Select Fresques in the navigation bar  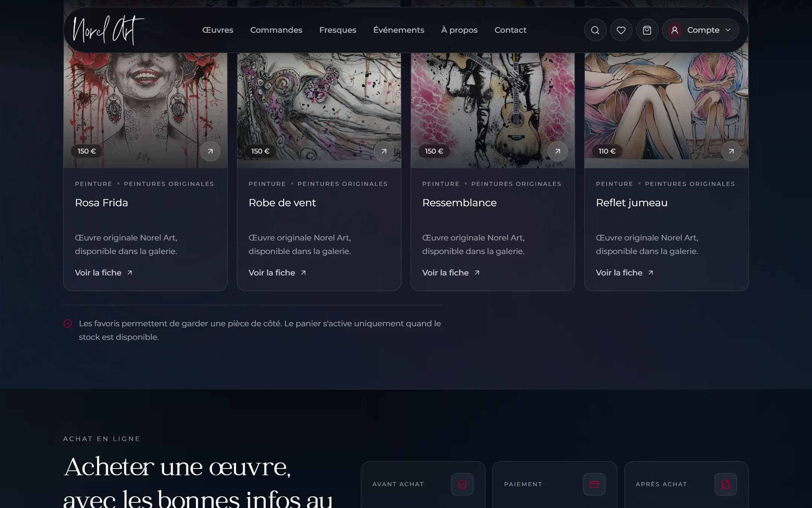(x=338, y=30)
